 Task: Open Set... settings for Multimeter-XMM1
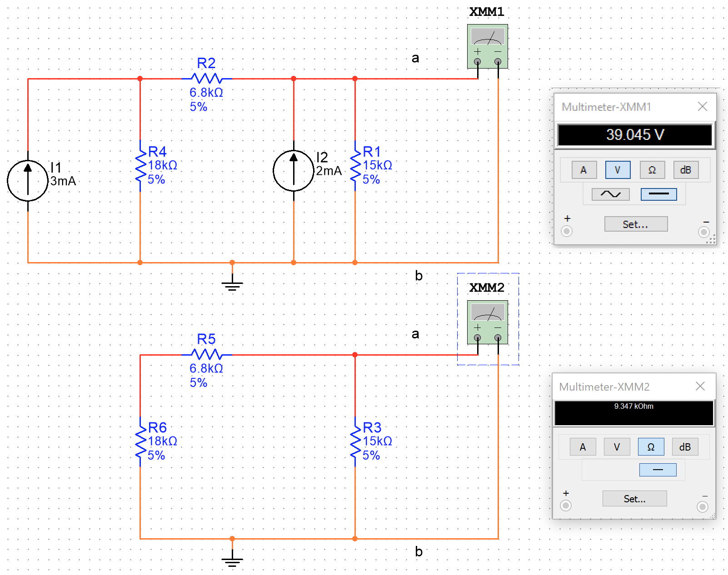pyautogui.click(x=635, y=224)
